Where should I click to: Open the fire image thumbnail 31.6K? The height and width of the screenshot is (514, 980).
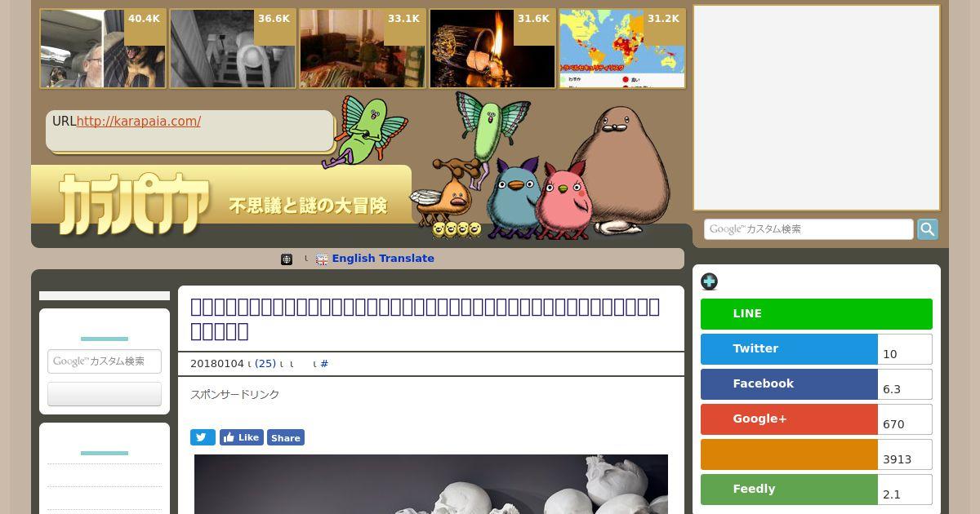pyautogui.click(x=492, y=49)
